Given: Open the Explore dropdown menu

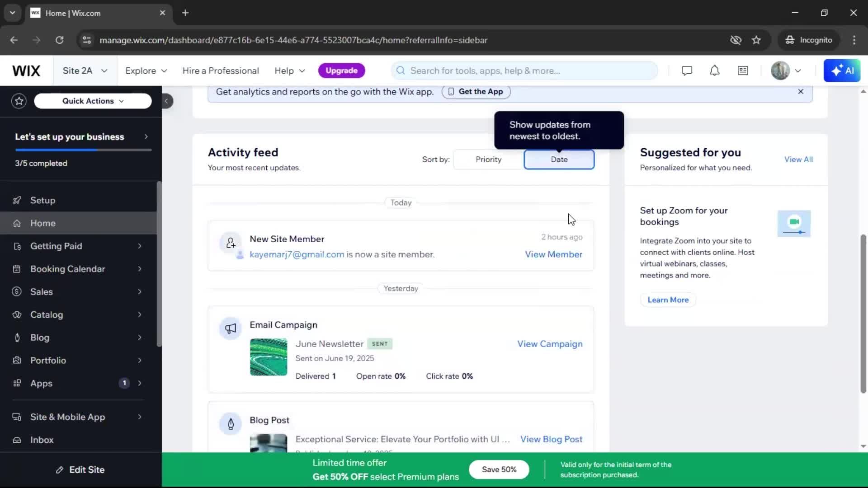Looking at the screenshot, I should point(146,71).
